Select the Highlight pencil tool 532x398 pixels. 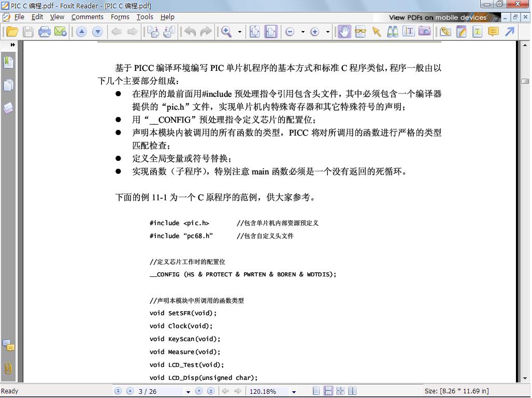[462, 32]
